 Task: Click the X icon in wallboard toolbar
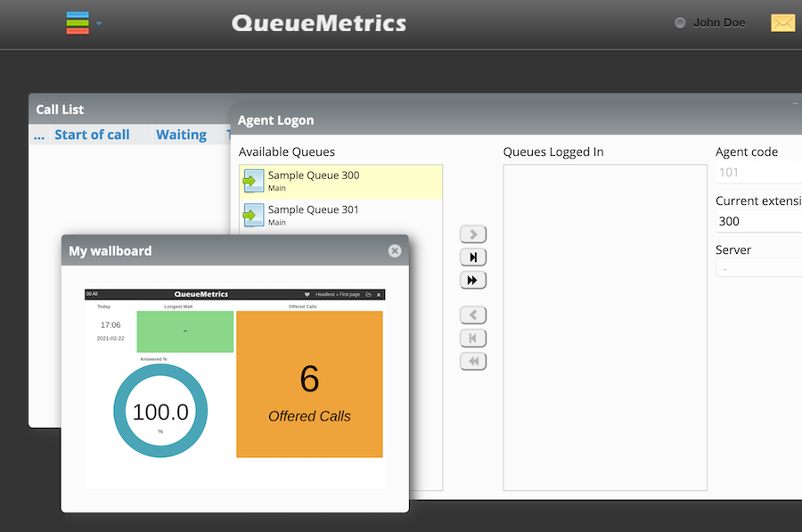coord(379,294)
